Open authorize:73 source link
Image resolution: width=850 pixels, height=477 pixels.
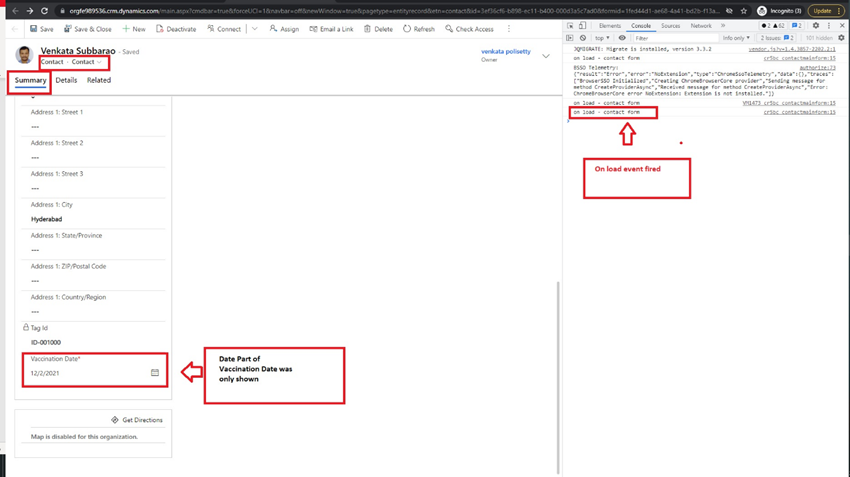click(817, 68)
